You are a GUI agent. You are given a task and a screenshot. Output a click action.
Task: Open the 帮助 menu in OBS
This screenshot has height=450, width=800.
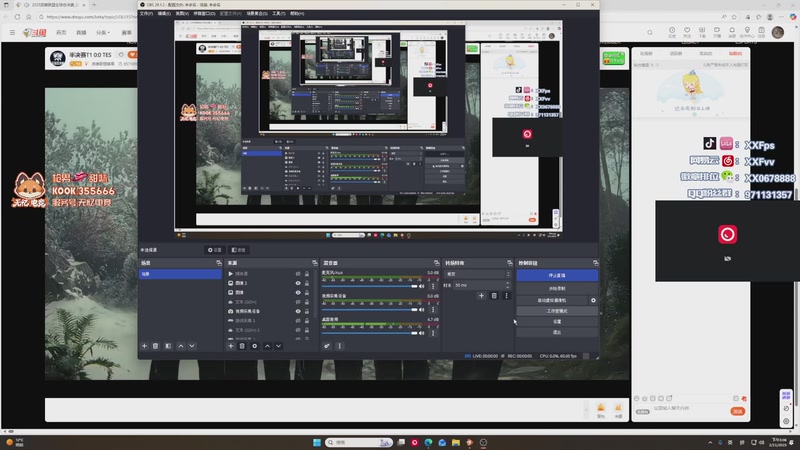[297, 14]
